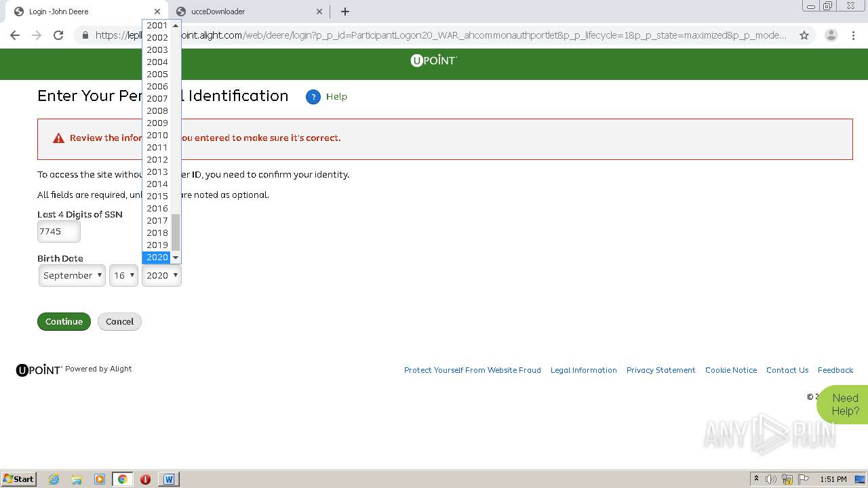Open the media player taskbar icon

pos(100,479)
